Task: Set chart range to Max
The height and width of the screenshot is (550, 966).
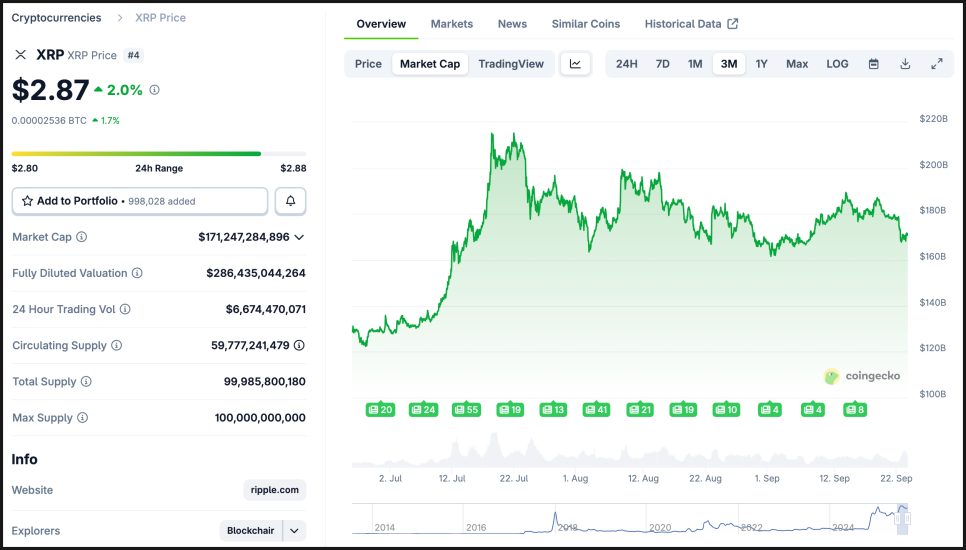Action: (797, 63)
